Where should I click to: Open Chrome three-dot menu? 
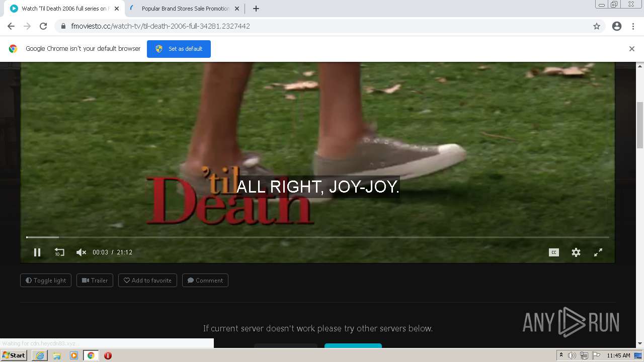(633, 26)
